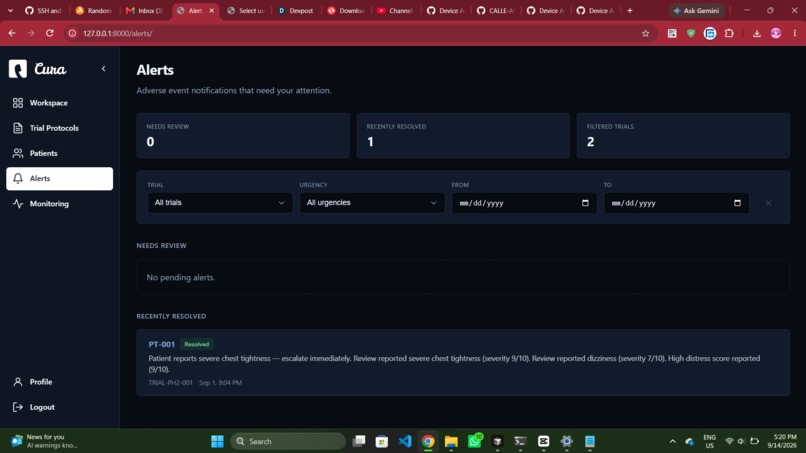Open Chrome from the taskbar
The width and height of the screenshot is (806, 453).
point(428,441)
